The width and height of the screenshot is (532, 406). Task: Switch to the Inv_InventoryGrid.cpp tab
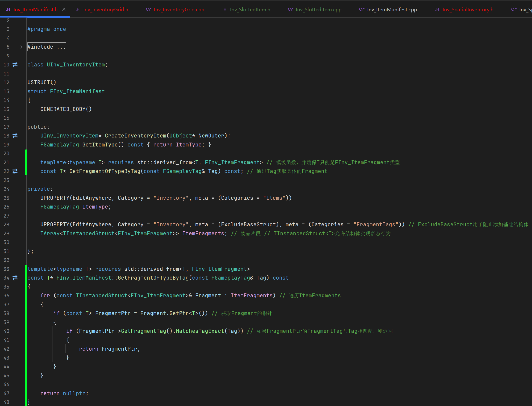[x=179, y=9]
